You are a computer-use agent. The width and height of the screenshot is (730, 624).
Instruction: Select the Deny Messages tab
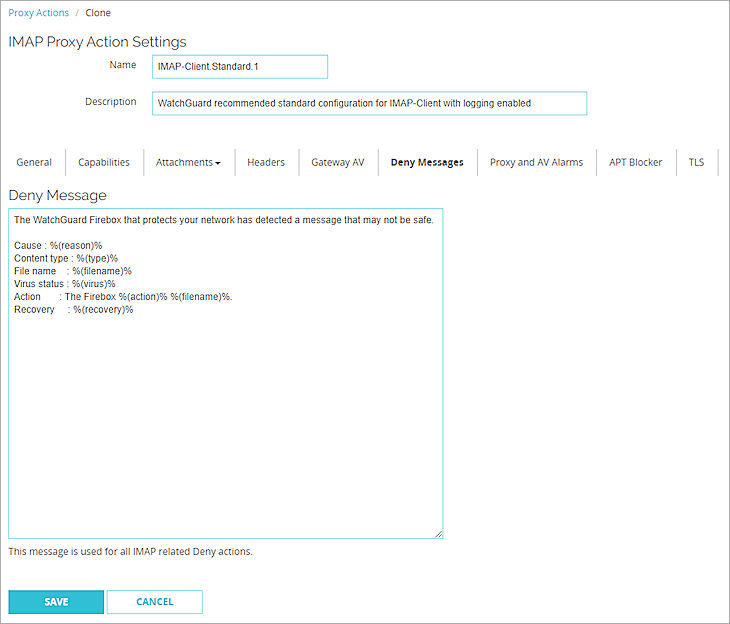click(x=427, y=162)
